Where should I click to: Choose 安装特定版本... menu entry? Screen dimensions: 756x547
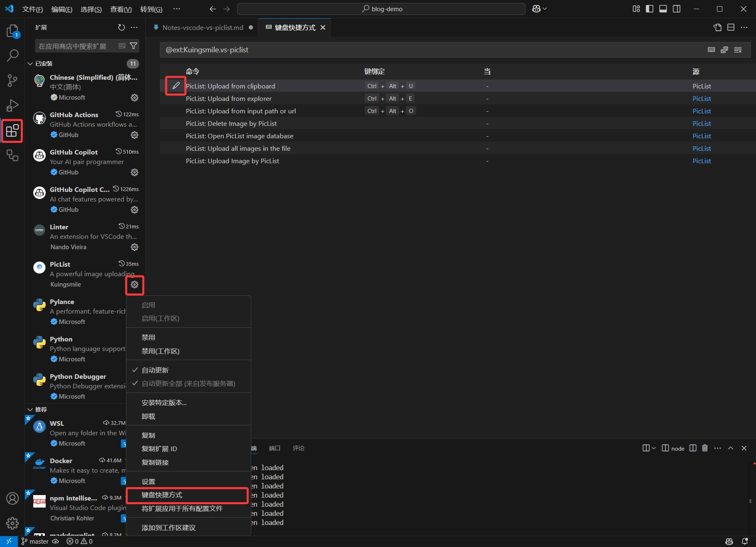tap(189, 402)
